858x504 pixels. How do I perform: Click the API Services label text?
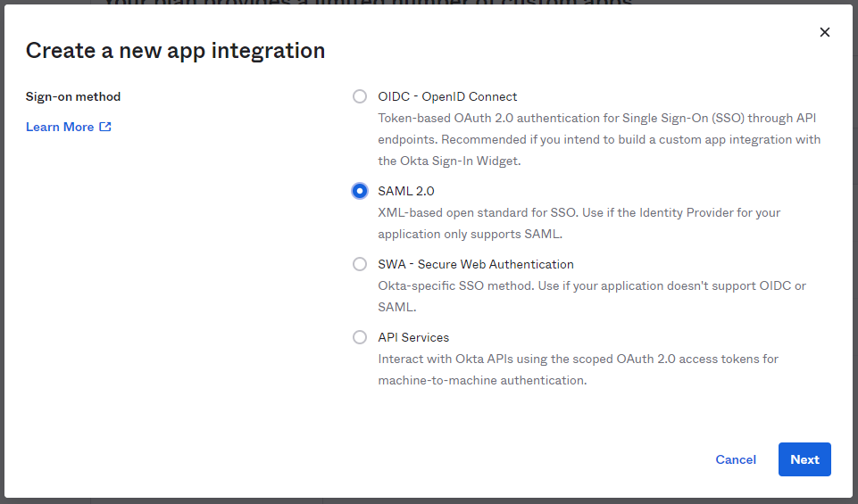413,338
